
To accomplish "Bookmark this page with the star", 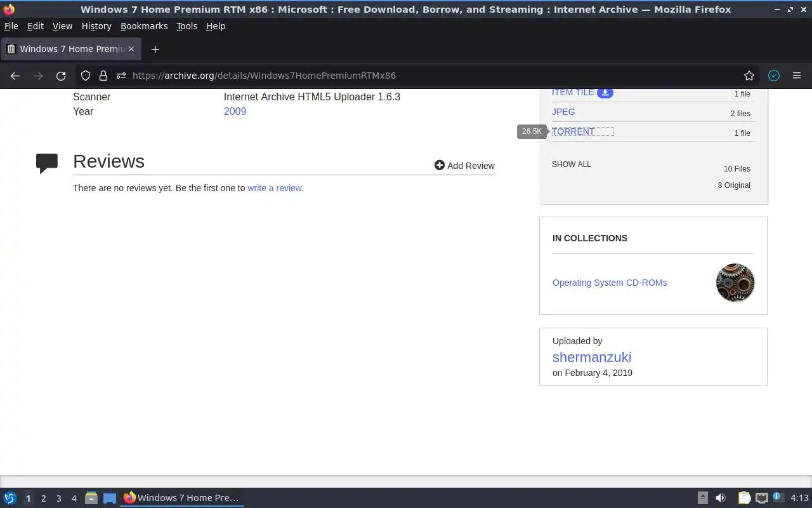I will (x=749, y=76).
